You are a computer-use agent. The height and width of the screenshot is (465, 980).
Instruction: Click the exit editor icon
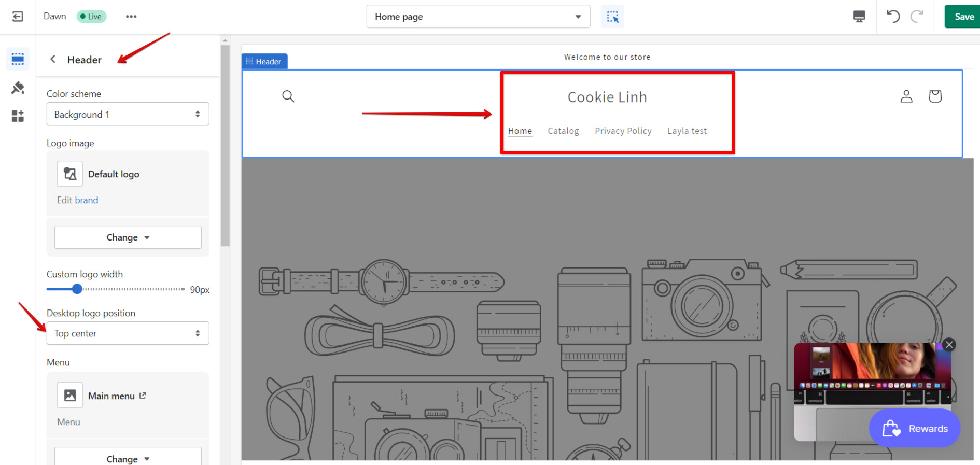click(18, 17)
